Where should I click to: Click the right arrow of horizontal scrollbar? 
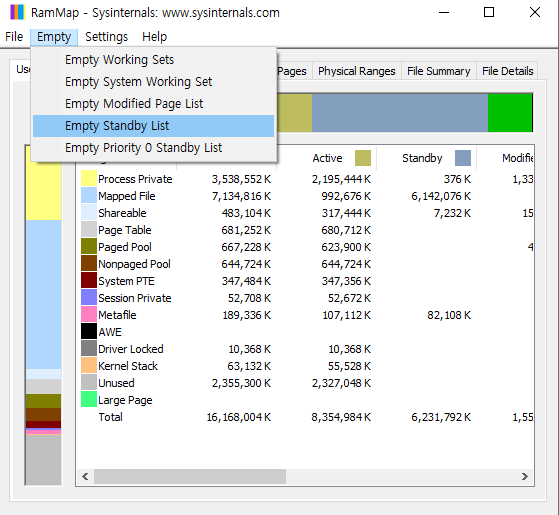click(525, 477)
